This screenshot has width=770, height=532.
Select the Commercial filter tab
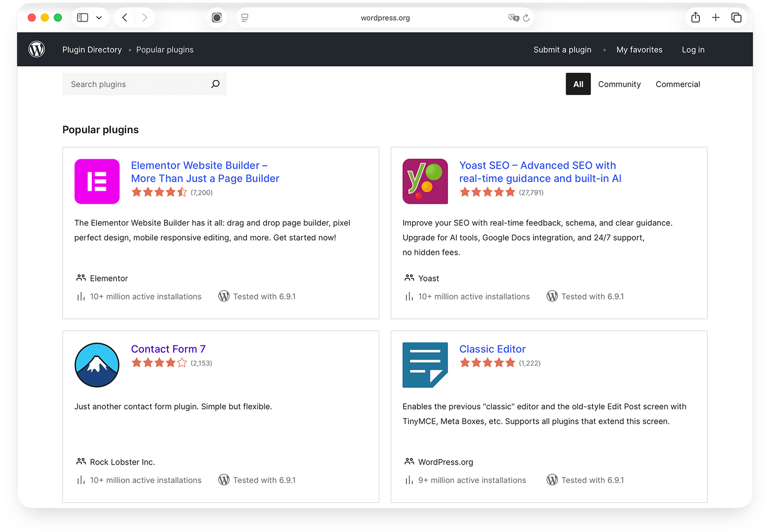tap(678, 84)
